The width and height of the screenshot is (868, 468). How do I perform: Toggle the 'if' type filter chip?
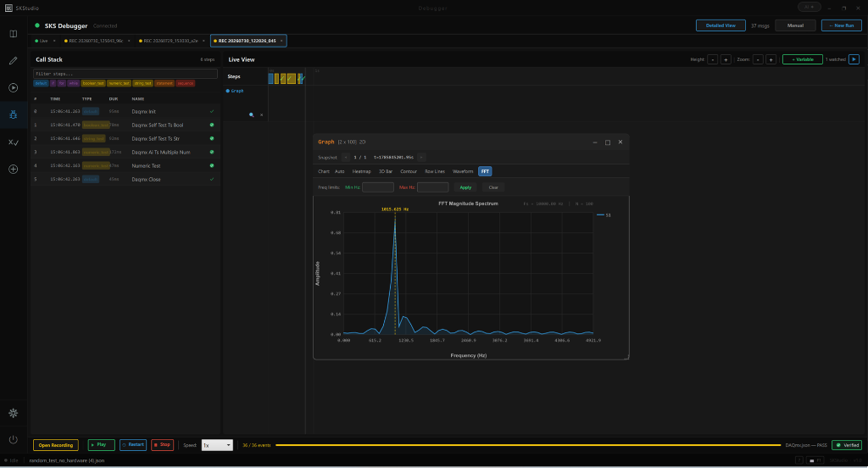tap(53, 84)
